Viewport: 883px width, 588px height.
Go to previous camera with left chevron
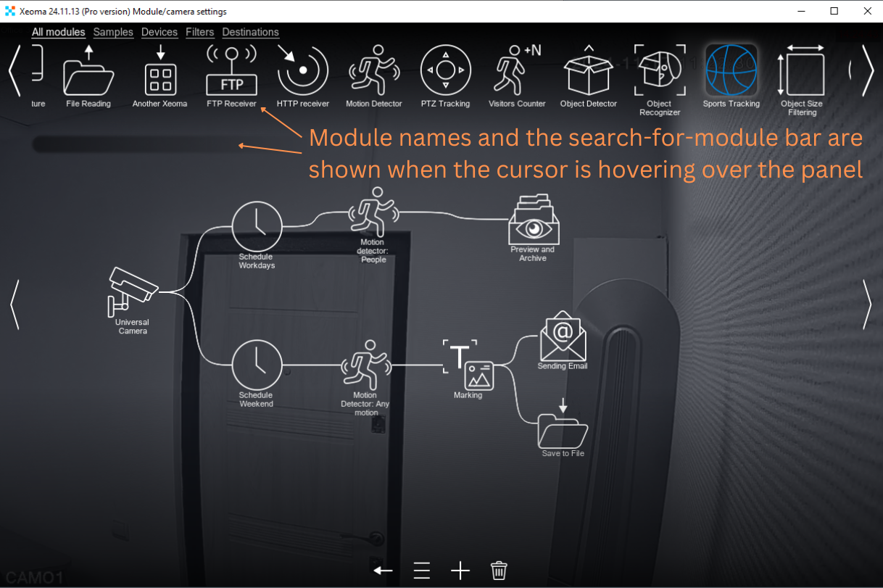(14, 305)
